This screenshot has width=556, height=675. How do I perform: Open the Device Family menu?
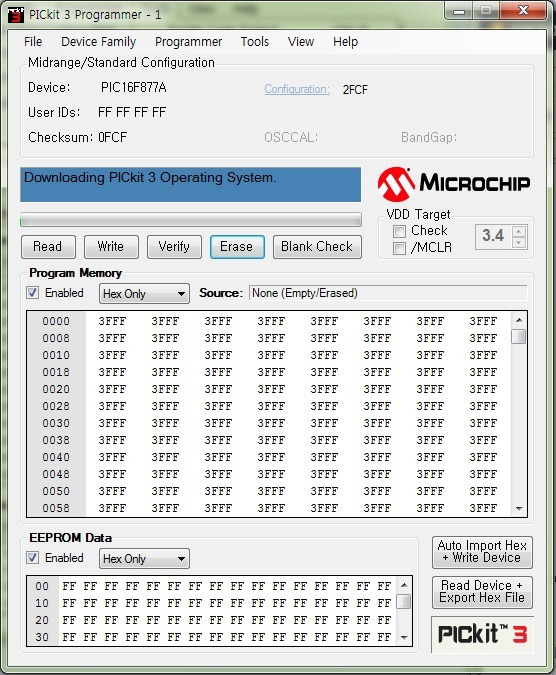click(99, 42)
